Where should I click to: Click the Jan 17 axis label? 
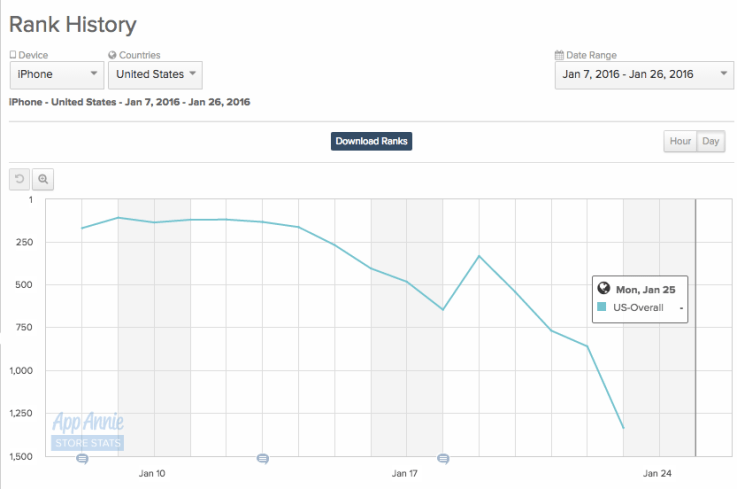pyautogui.click(x=405, y=473)
